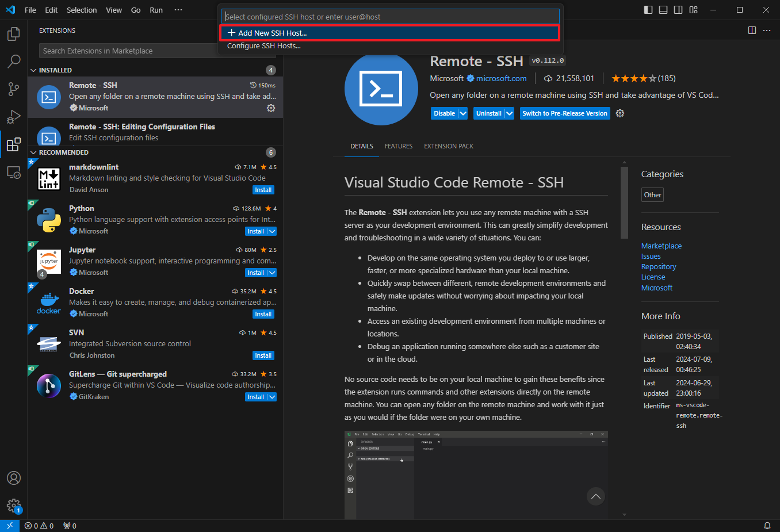Open the Search view in activity bar
Screen dimensions: 780x532
(13, 62)
